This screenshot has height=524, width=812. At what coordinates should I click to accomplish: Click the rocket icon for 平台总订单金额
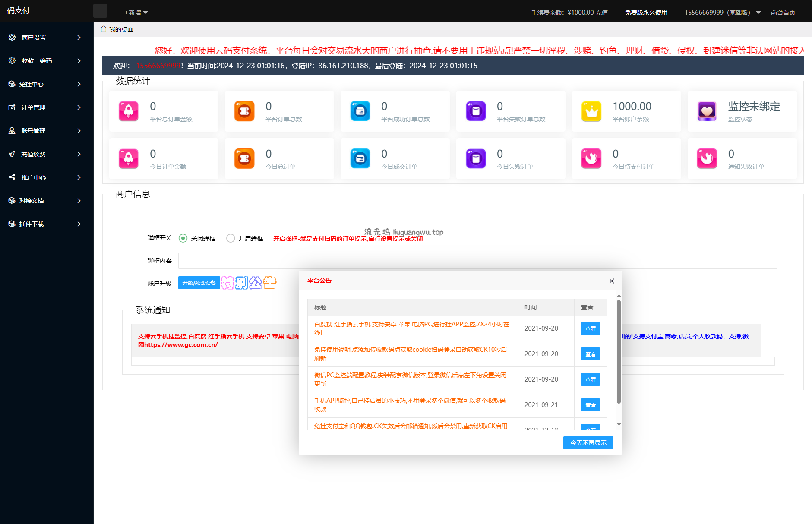pyautogui.click(x=129, y=111)
